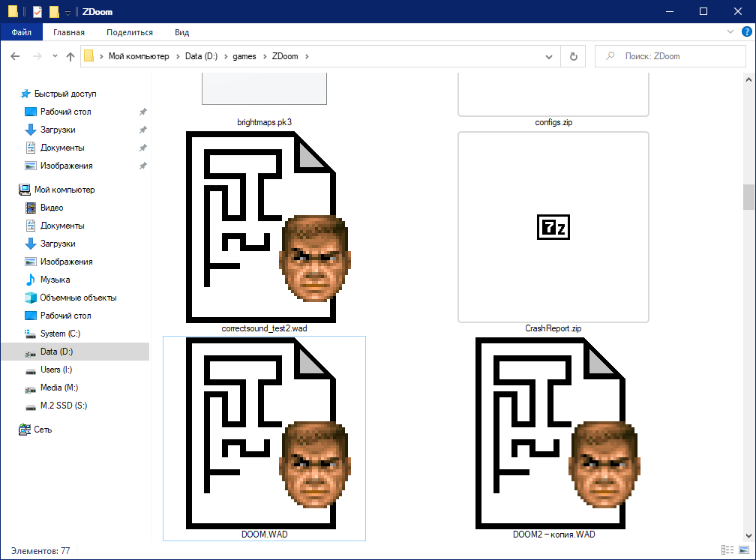Click games in the address breadcrumb
Viewport: 756px width, 560px height.
tap(244, 56)
